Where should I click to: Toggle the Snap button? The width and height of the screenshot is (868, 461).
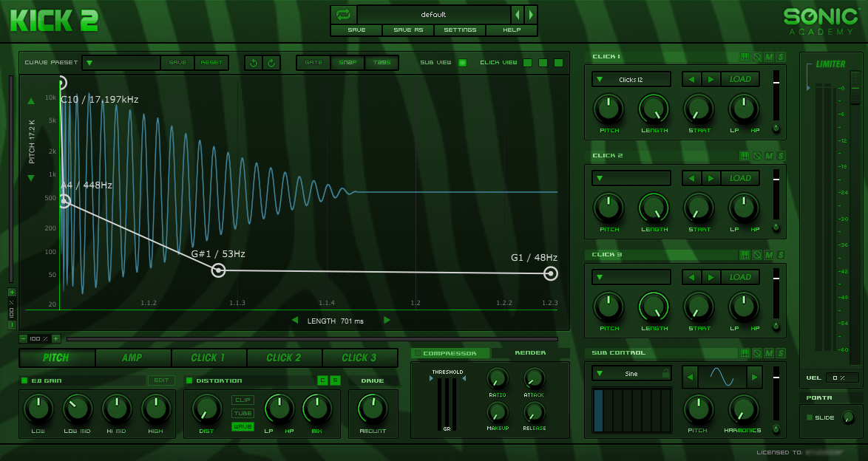pyautogui.click(x=347, y=63)
